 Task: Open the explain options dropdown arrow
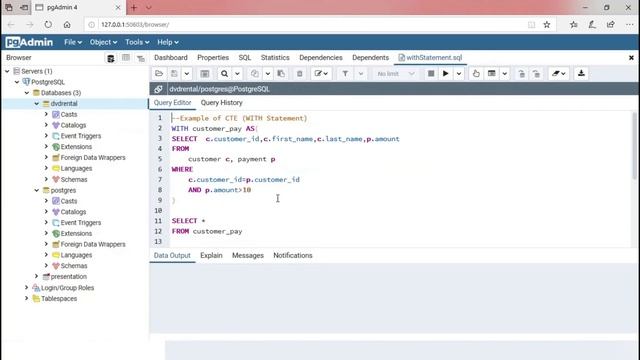tap(504, 74)
